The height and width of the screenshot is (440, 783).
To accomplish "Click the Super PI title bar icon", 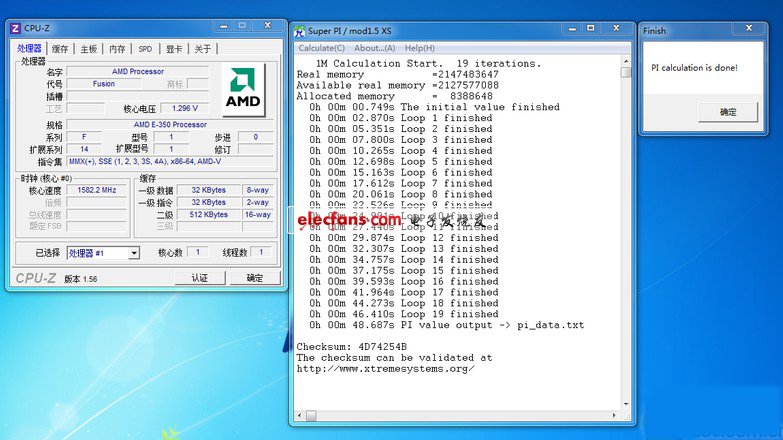I will tap(300, 31).
